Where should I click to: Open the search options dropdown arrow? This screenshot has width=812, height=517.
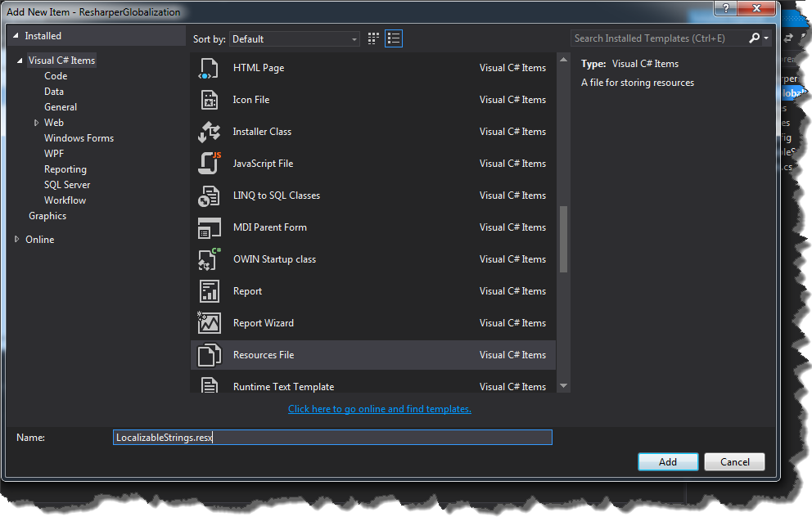coord(766,38)
